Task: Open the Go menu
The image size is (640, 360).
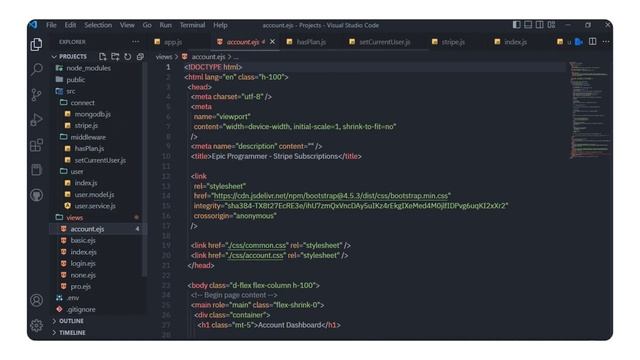Action: tap(147, 25)
